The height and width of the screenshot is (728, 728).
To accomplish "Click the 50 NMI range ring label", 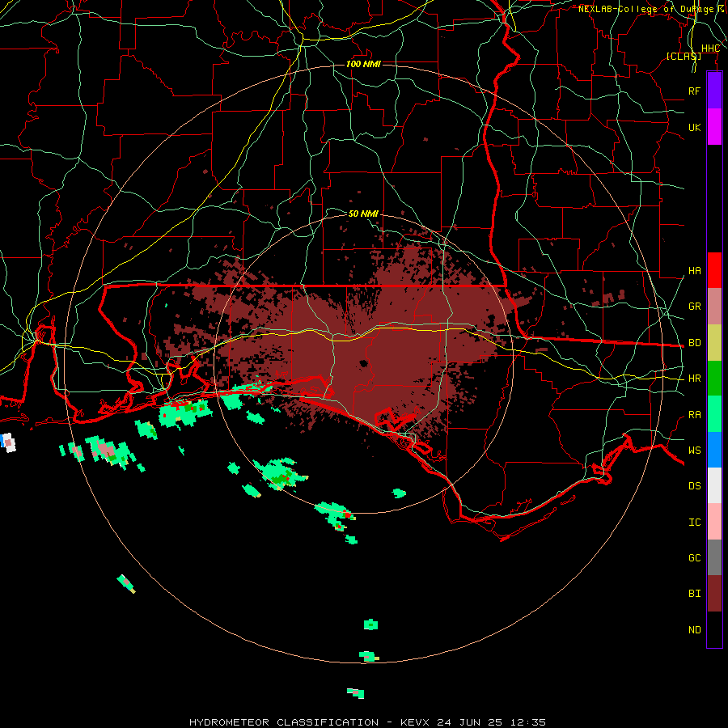I will (x=363, y=214).
